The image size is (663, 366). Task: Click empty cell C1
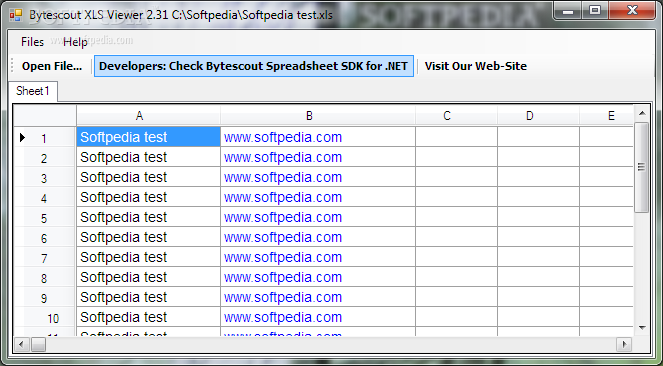[456, 137]
